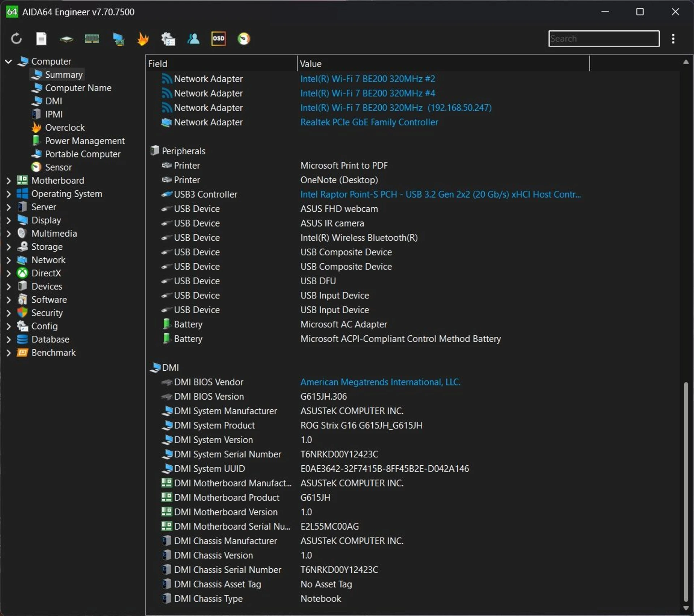This screenshot has width=694, height=616.
Task: Open the three-dot options menu
Action: click(x=673, y=39)
